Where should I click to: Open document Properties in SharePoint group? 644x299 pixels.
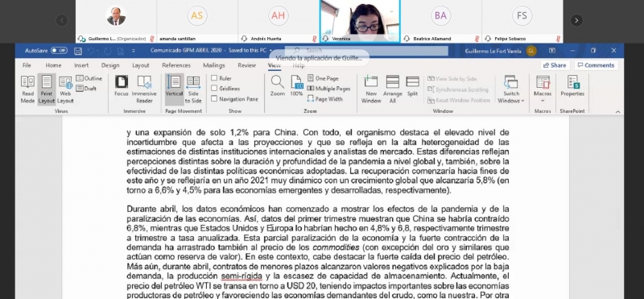572,85
